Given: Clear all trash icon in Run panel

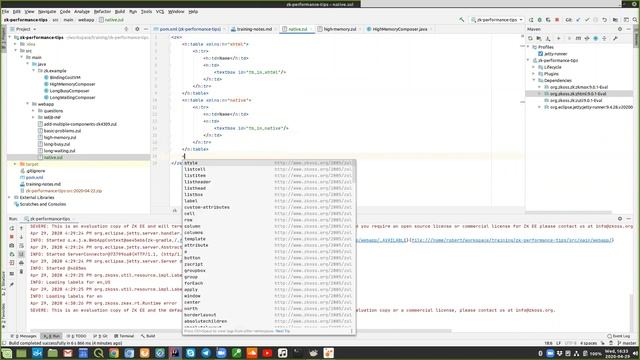Looking at the screenshot, I should [21, 271].
